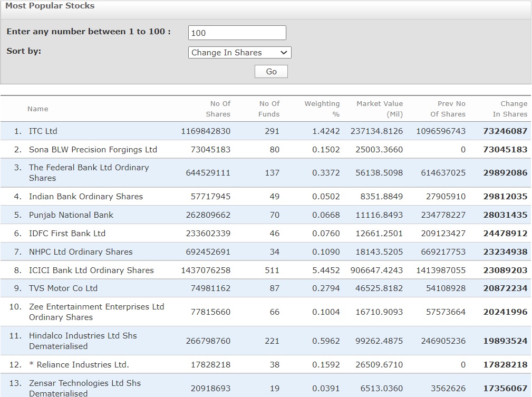Click the number entry input field
The width and height of the screenshot is (532, 397).
tap(237, 33)
